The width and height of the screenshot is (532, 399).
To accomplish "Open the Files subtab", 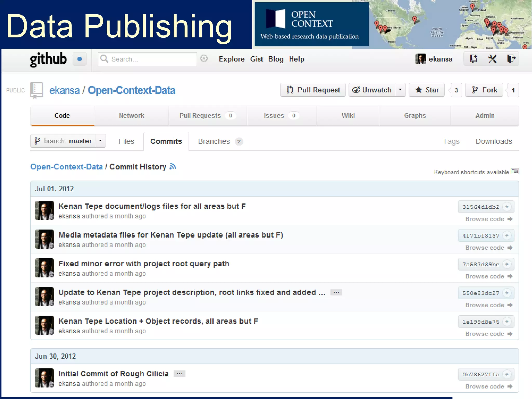I will [126, 141].
